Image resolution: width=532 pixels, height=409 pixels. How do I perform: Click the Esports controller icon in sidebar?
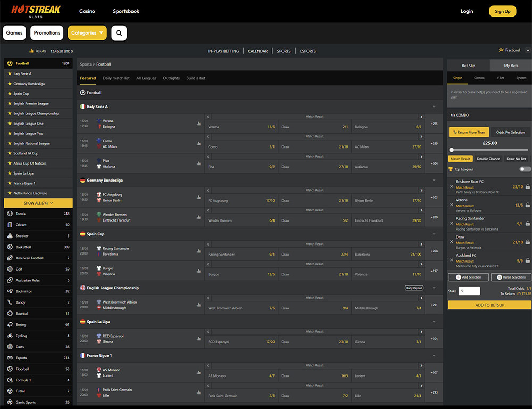(10, 358)
